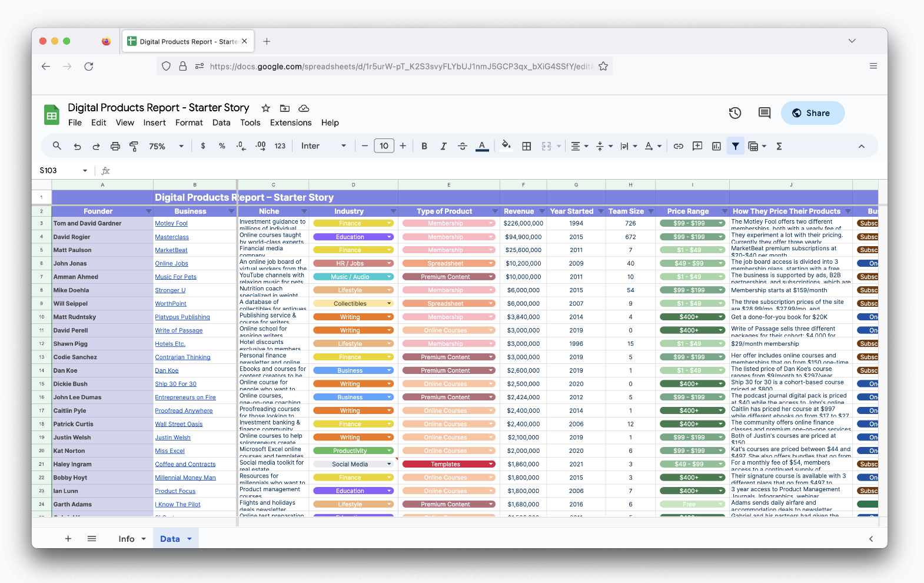This screenshot has width=924, height=583.
Task: Insert a chart
Action: pyautogui.click(x=716, y=146)
